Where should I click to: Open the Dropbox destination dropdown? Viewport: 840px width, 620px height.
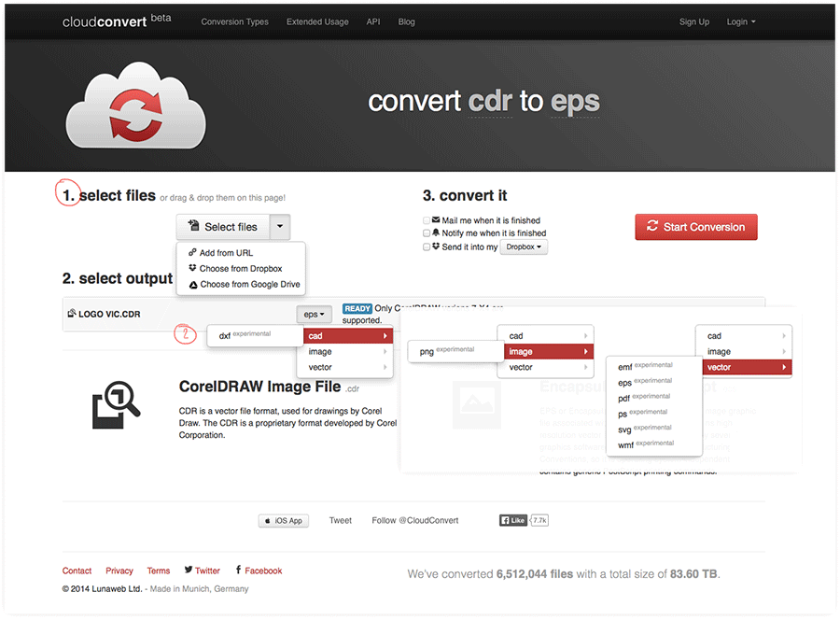pyautogui.click(x=524, y=247)
